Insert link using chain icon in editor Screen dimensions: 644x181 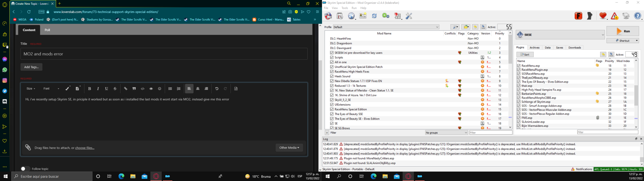(x=125, y=89)
